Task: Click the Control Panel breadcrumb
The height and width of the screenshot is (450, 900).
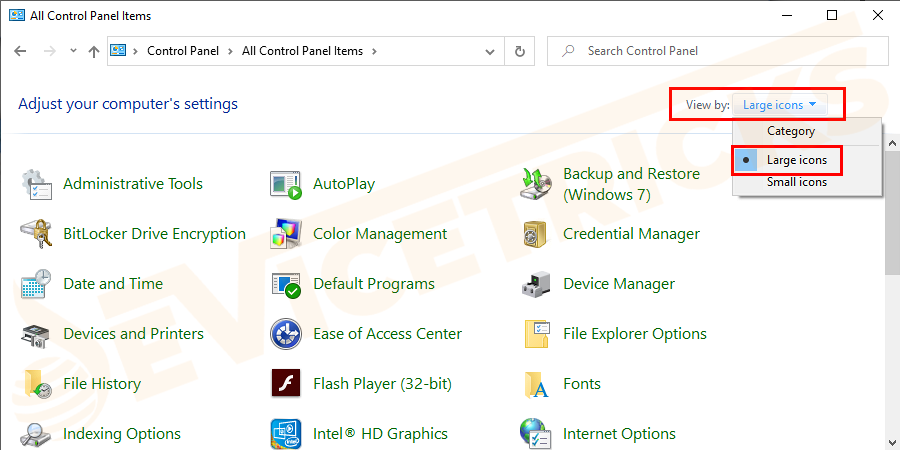Action: [181, 51]
